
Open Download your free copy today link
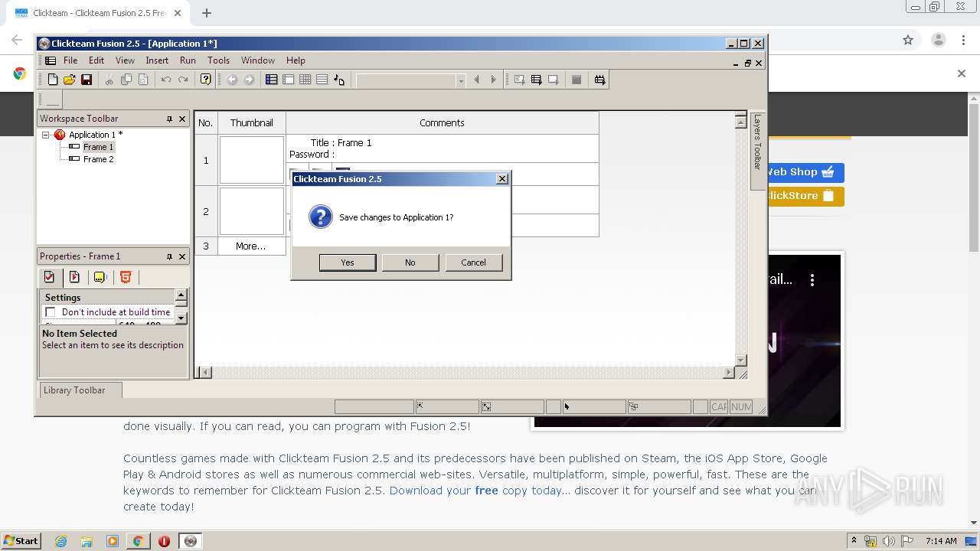pyautogui.click(x=475, y=491)
